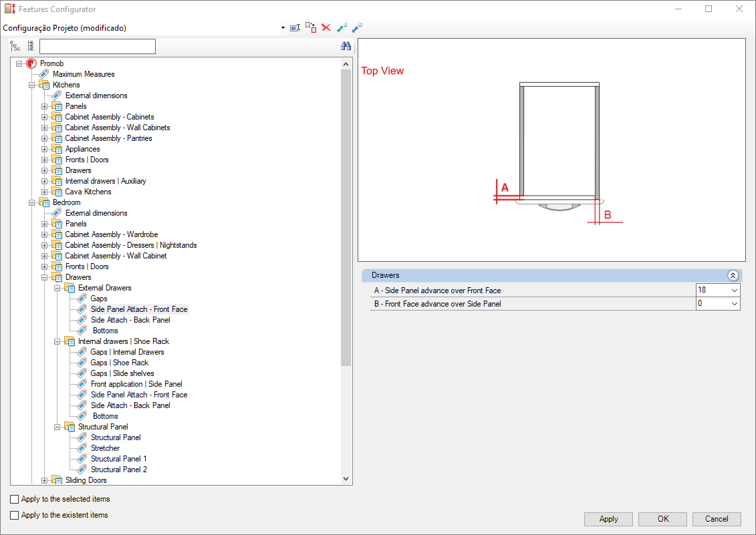
Task: Expand the Cabinet Assembly - Pantries node
Action: pyautogui.click(x=44, y=138)
